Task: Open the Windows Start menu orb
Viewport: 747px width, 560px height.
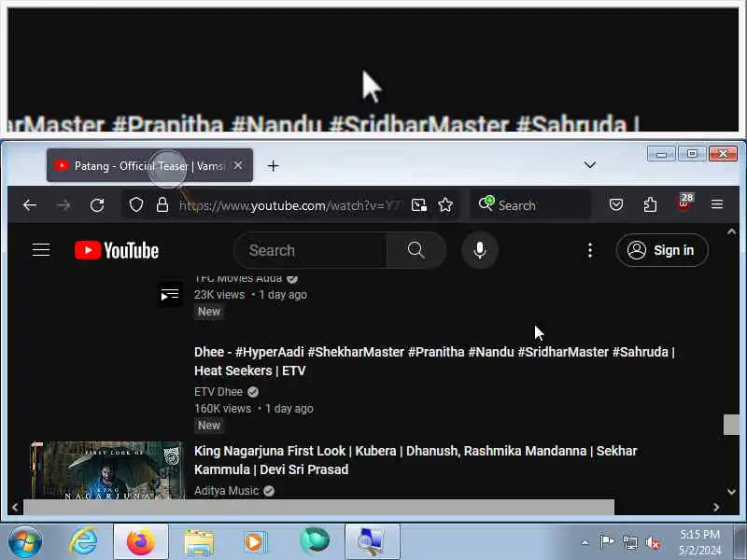Action: click(x=25, y=541)
